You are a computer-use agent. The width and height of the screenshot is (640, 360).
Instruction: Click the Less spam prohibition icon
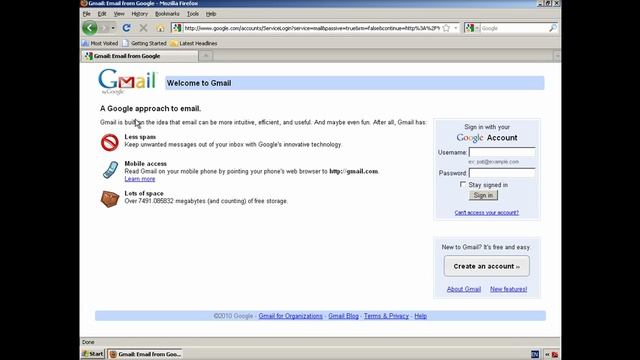109,142
